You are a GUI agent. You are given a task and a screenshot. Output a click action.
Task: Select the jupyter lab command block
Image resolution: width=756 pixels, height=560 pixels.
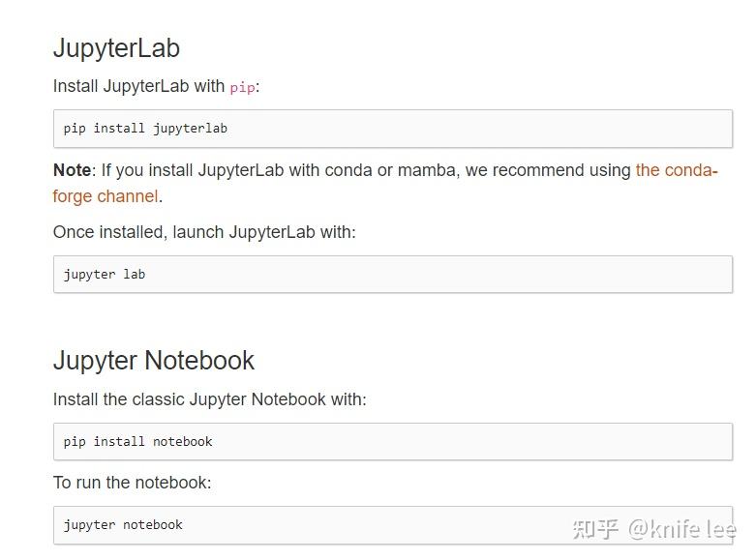(393, 275)
